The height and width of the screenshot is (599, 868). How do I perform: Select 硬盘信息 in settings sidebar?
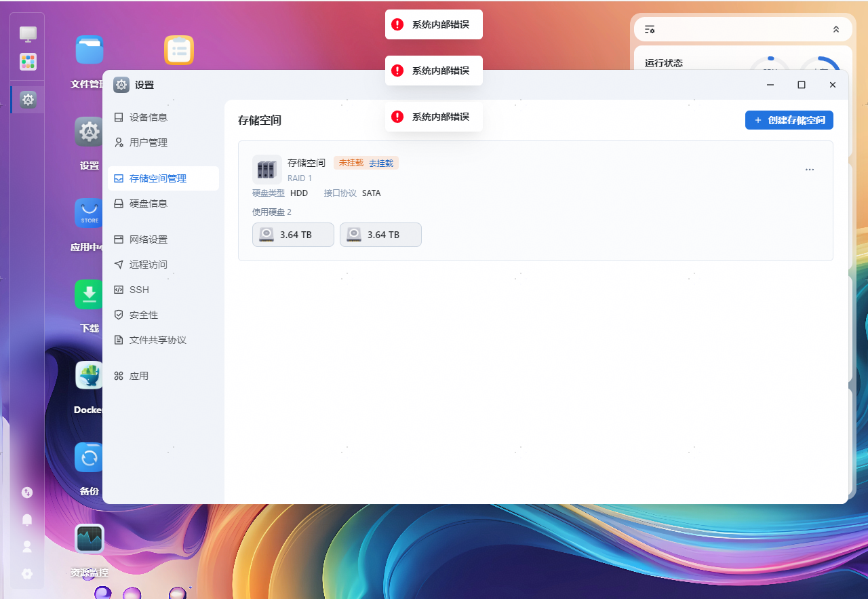pyautogui.click(x=163, y=204)
